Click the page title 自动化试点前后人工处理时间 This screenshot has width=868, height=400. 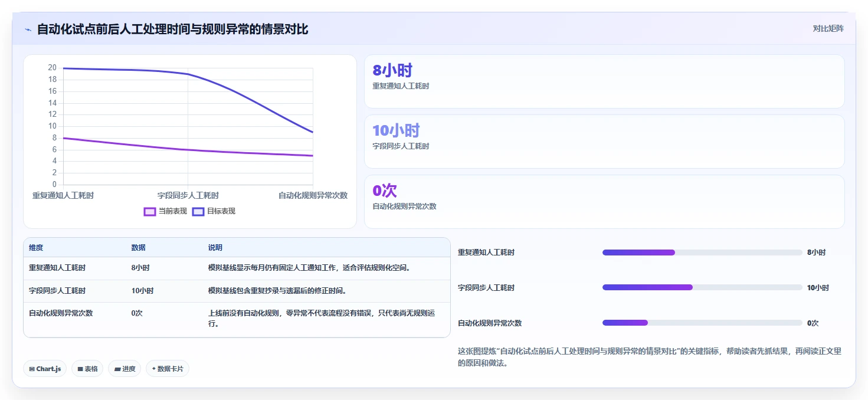[x=172, y=29]
